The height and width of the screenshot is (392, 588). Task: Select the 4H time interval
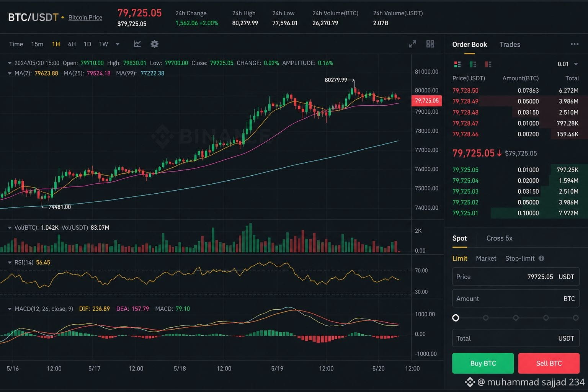[72, 44]
